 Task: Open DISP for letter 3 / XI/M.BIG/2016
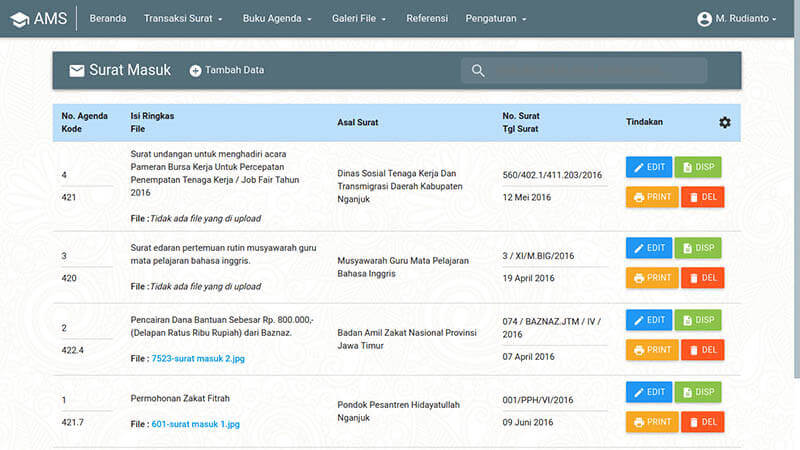click(698, 248)
